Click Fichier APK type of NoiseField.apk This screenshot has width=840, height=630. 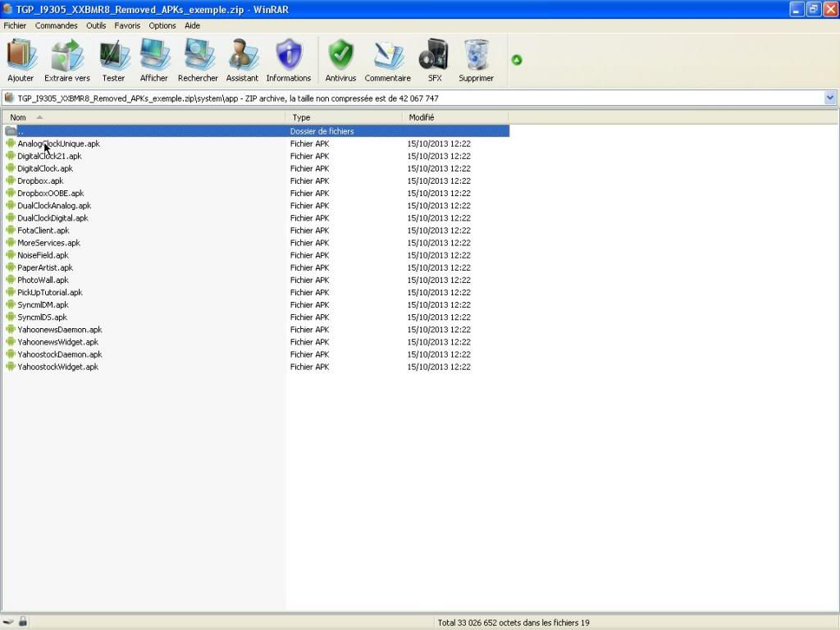click(309, 255)
